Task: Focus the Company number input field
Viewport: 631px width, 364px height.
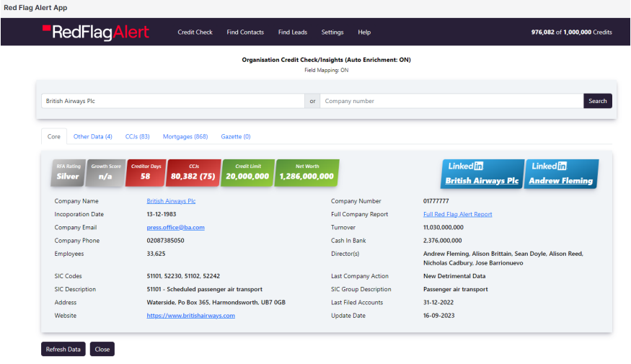Action: point(451,101)
